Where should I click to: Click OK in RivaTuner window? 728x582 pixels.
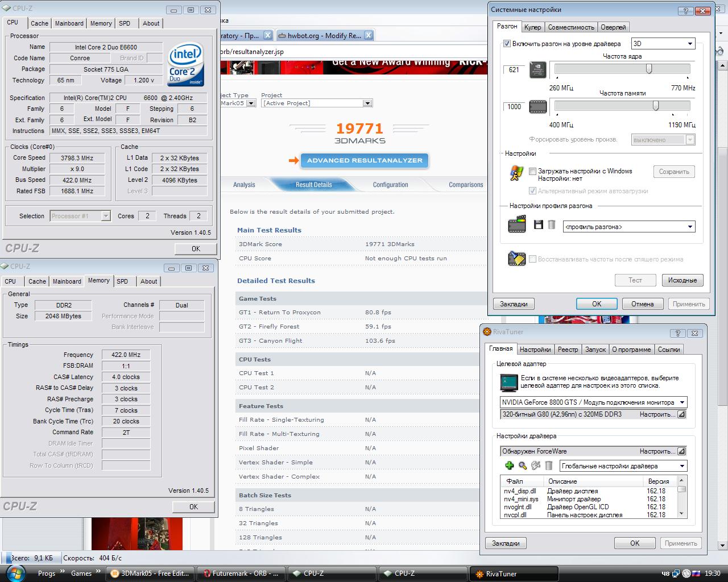click(635, 543)
